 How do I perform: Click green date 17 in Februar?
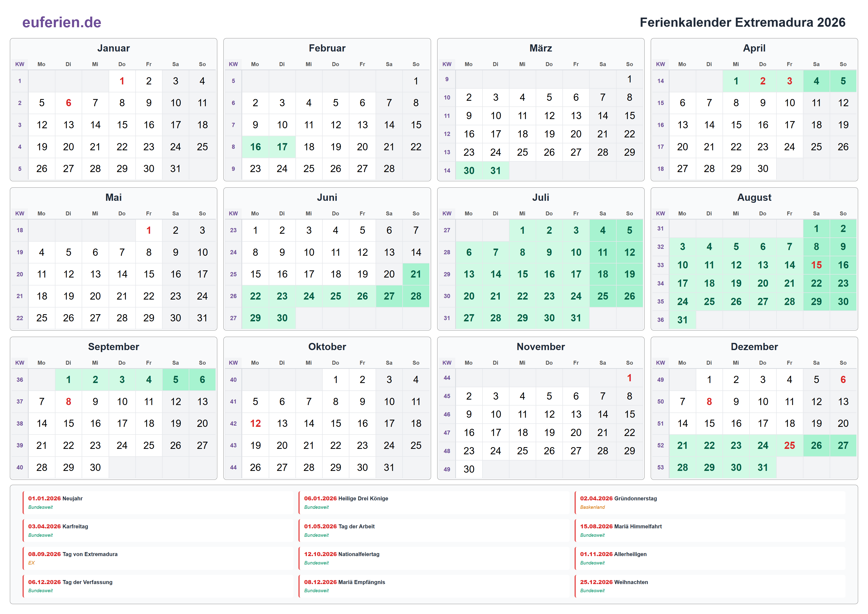(282, 147)
